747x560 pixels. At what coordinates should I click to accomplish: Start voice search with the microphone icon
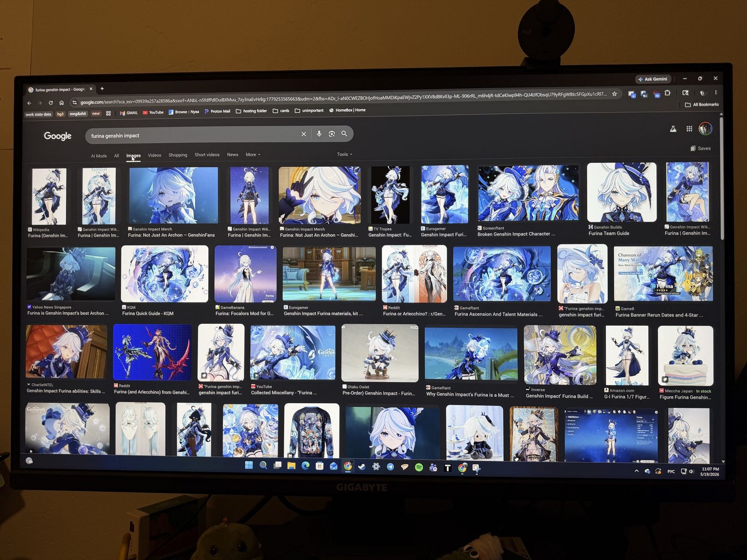pos(319,134)
